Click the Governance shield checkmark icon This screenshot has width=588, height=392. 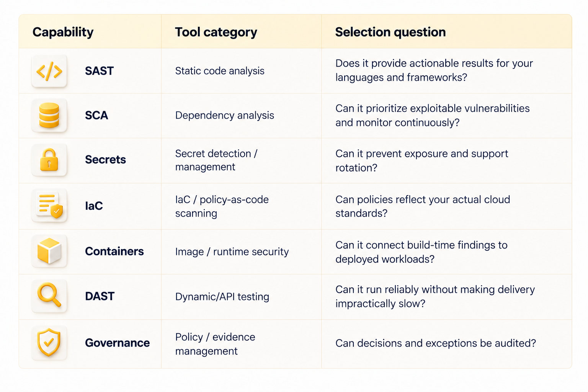(49, 343)
